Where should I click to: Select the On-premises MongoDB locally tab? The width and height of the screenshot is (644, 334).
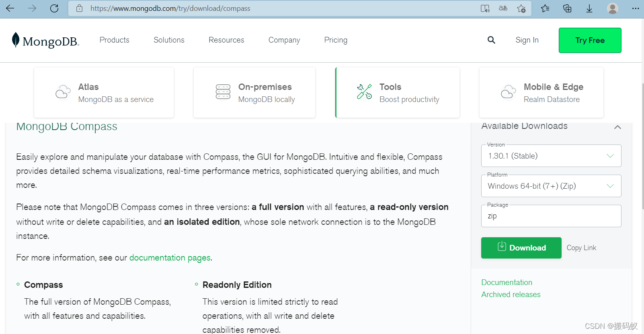coord(254,92)
